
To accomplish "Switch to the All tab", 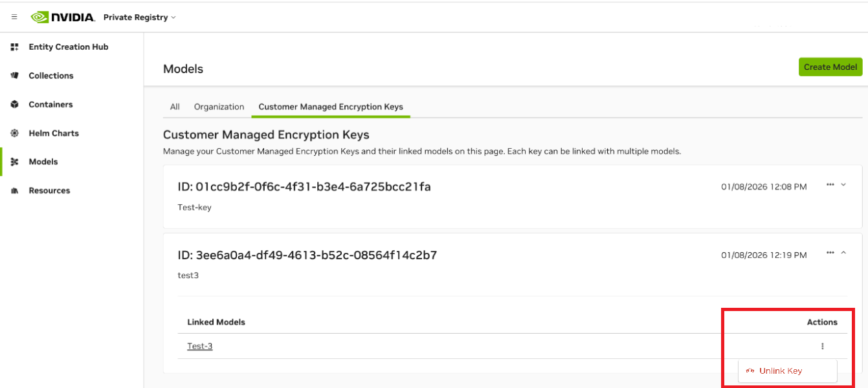I will click(174, 107).
